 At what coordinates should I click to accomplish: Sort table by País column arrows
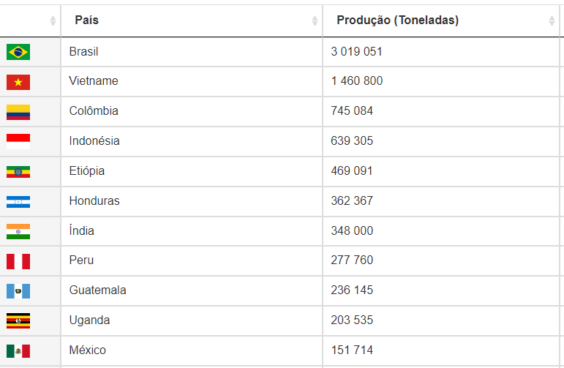pos(315,21)
